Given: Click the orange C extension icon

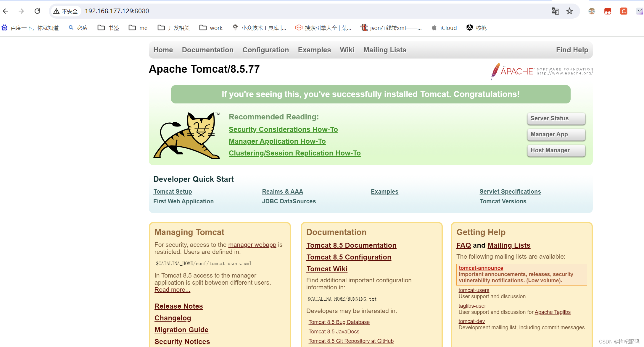Looking at the screenshot, I should (x=624, y=11).
